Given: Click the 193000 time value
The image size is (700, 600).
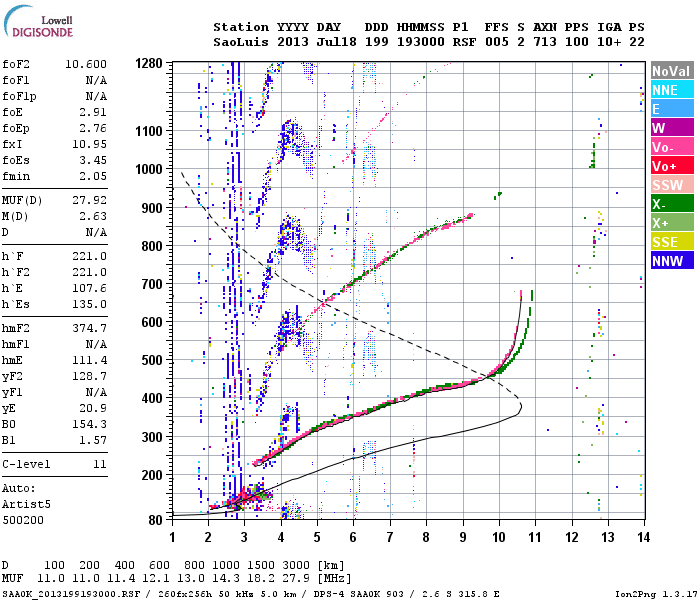Looking at the screenshot, I should [x=421, y=42].
